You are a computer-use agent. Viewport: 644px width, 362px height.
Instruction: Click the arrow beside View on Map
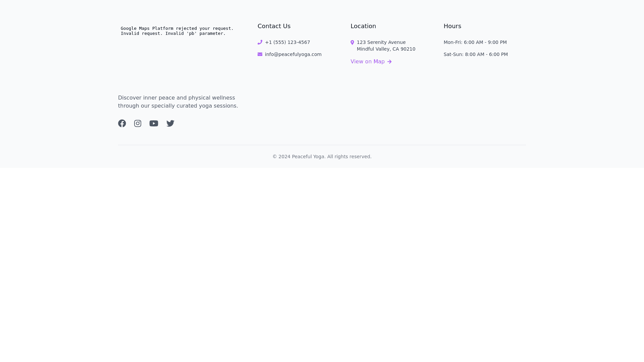pos(389,62)
